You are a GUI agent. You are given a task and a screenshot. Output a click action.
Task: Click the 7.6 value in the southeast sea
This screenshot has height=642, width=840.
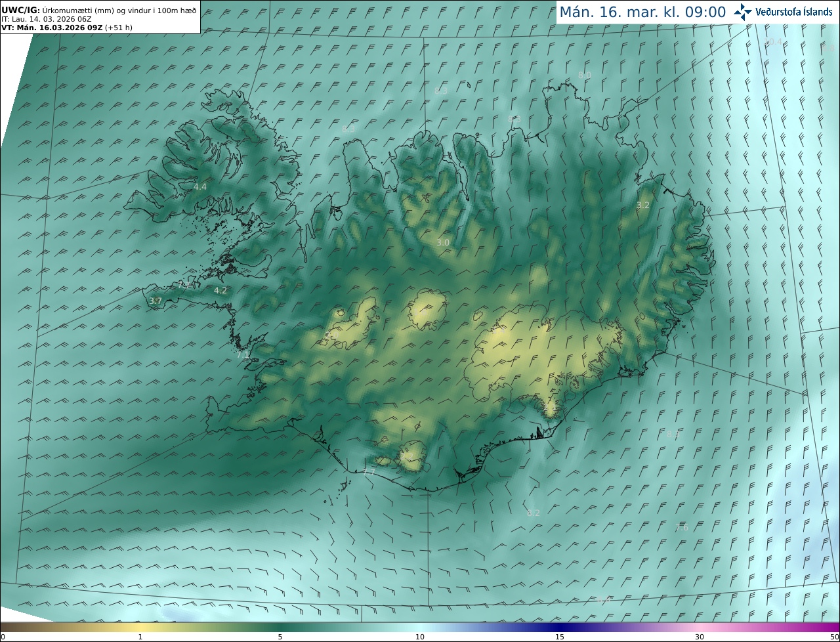coord(682,528)
